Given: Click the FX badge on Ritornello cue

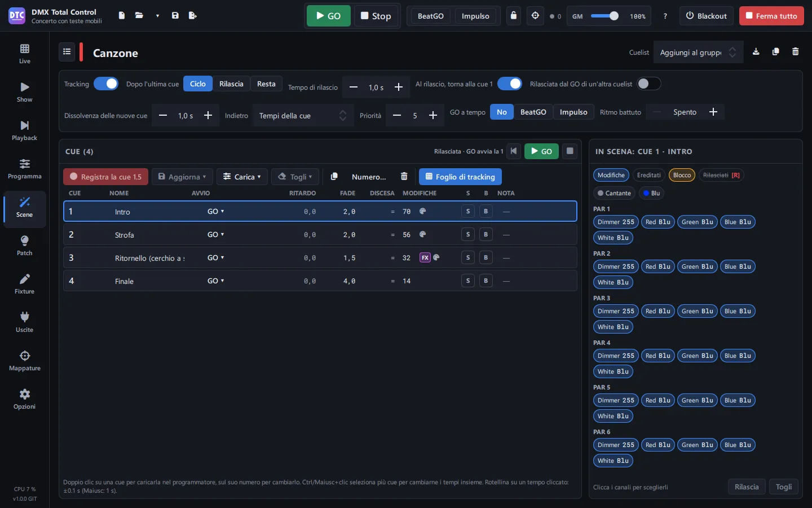Looking at the screenshot, I should coord(425,257).
